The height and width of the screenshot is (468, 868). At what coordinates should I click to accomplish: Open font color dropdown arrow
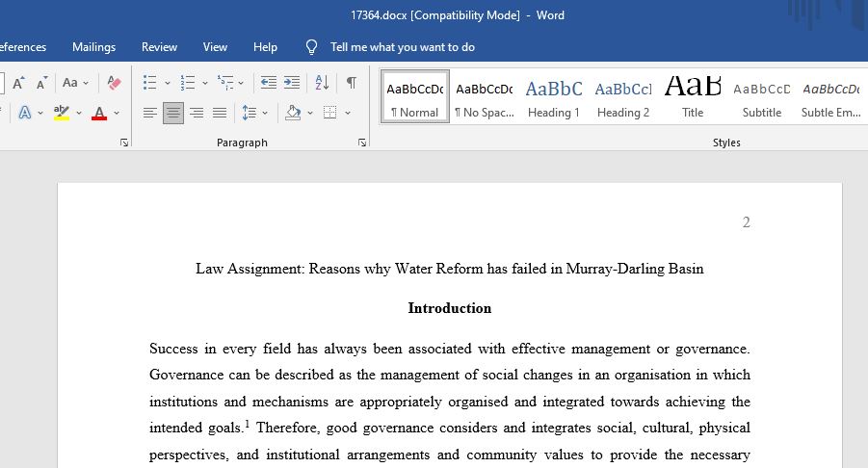(x=117, y=113)
